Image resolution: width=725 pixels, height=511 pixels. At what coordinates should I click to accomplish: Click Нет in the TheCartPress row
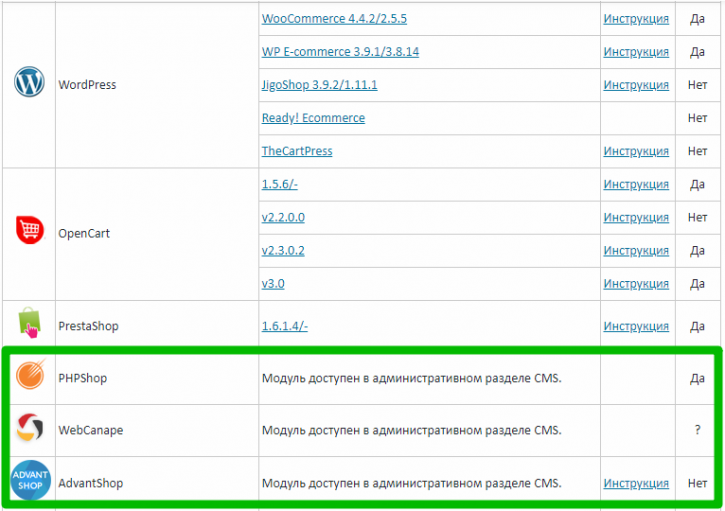(697, 151)
